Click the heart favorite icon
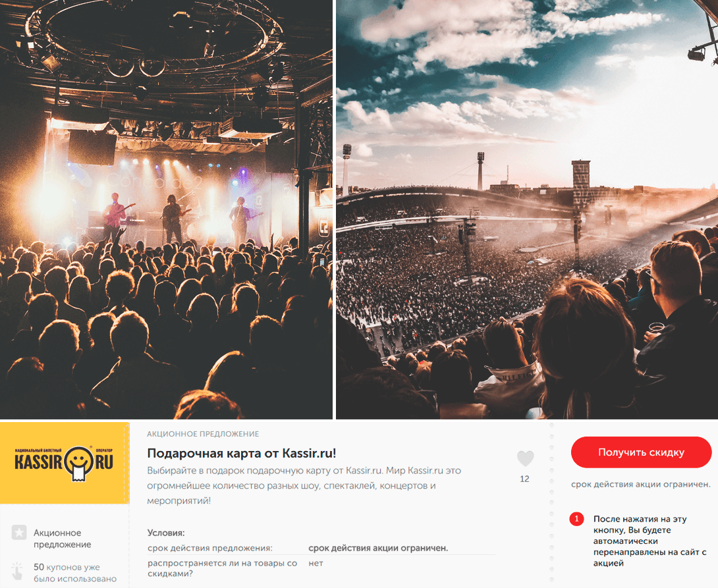 (525, 458)
